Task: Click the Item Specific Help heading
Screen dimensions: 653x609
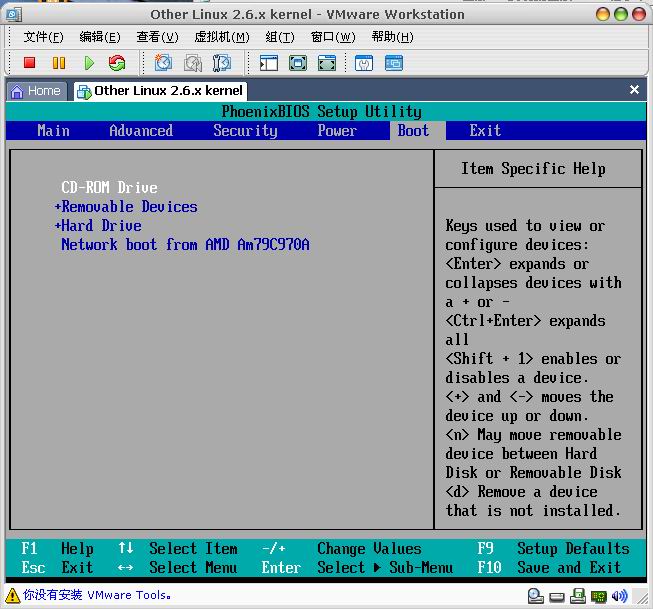Action: pos(533,169)
